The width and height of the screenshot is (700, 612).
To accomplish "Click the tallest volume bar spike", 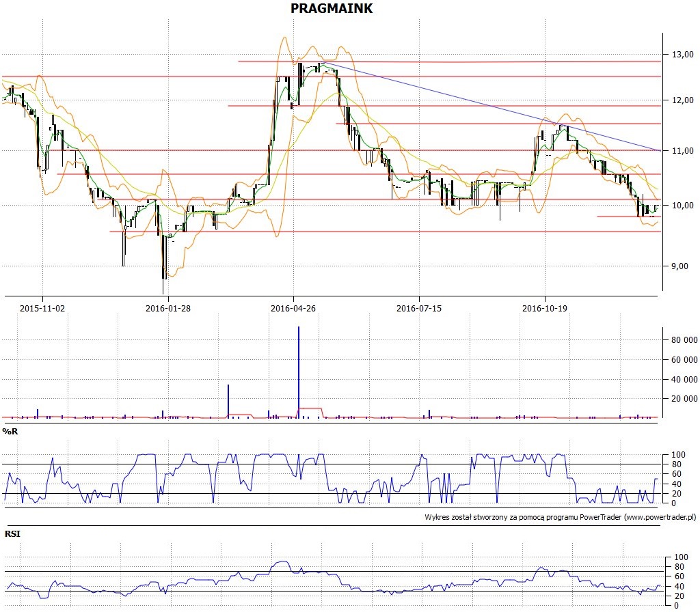I will coord(299,372).
